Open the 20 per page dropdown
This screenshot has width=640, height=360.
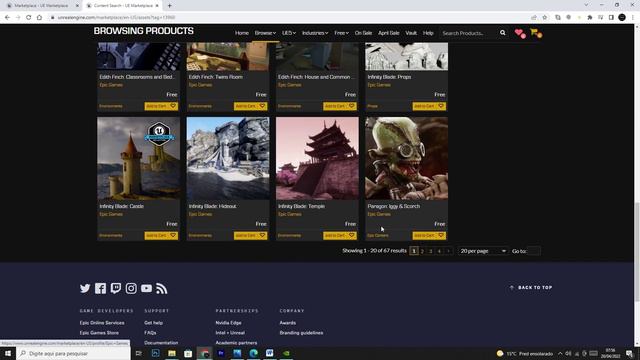483,251
